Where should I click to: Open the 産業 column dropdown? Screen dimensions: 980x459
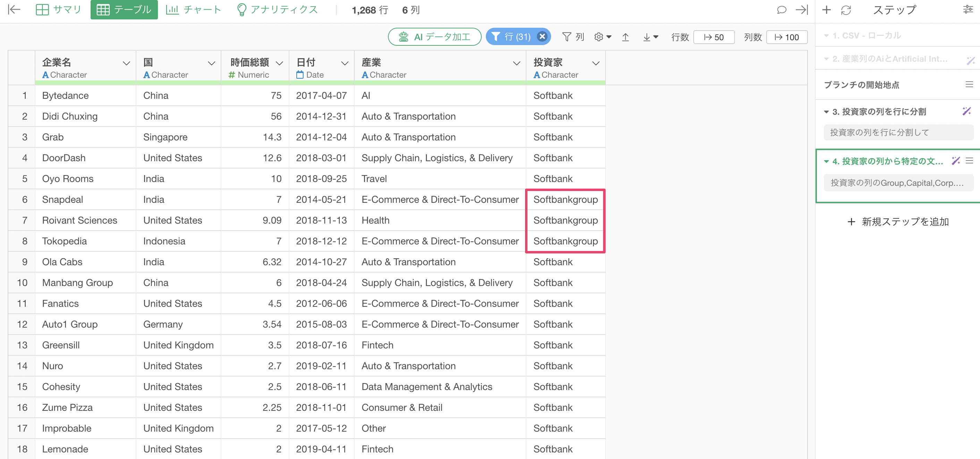click(x=517, y=63)
